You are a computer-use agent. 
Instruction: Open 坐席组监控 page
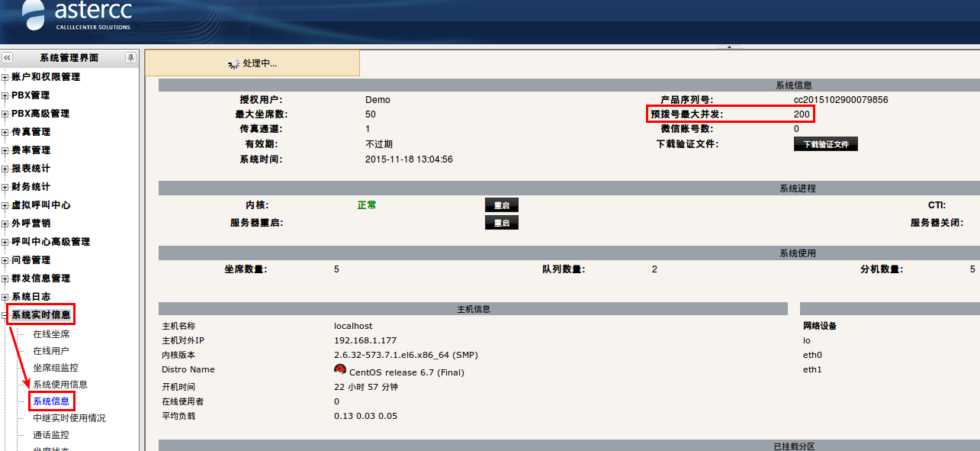click(55, 368)
